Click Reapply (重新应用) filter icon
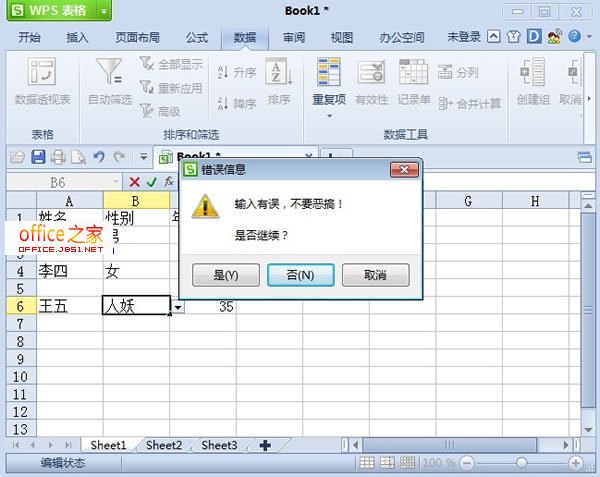Screen dimensions: 600x477 pos(147,88)
